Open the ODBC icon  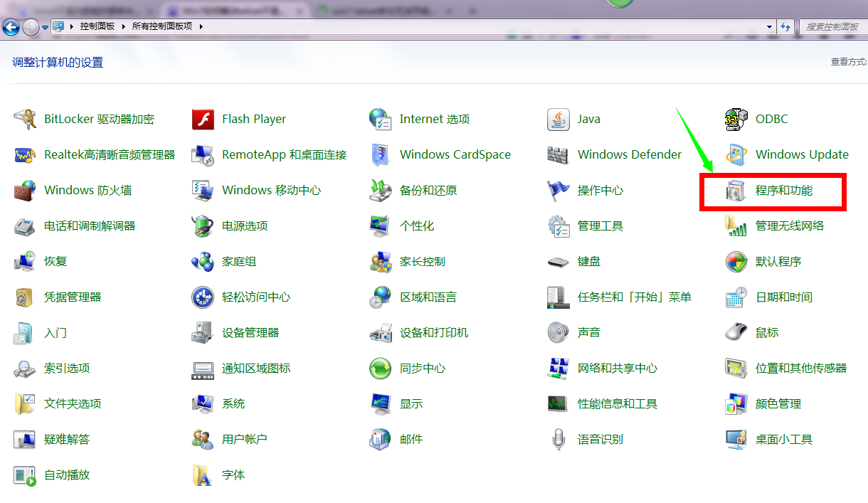736,119
